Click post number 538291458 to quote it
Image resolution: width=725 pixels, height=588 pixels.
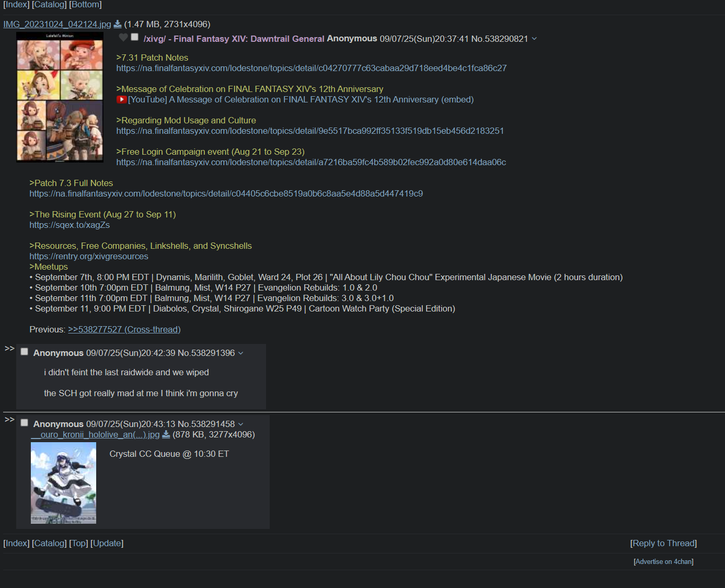point(213,424)
